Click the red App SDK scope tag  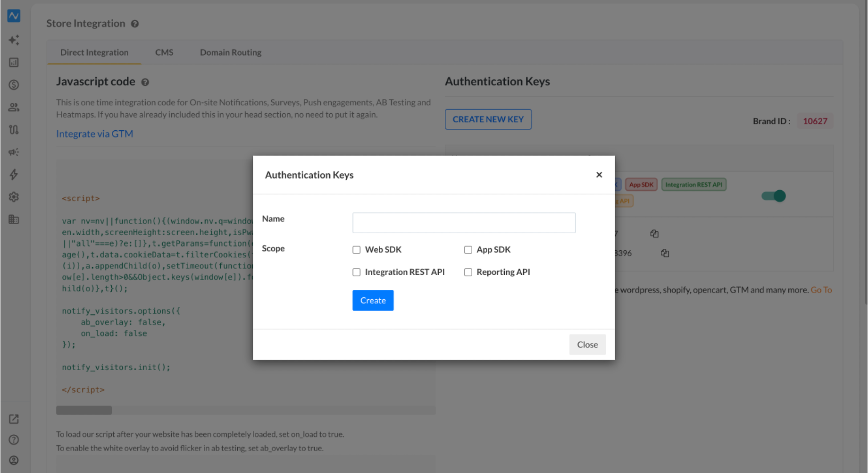pyautogui.click(x=641, y=185)
